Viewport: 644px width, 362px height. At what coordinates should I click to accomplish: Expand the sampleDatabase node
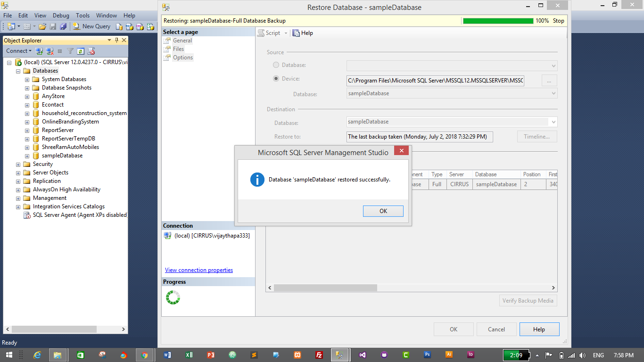(x=27, y=155)
